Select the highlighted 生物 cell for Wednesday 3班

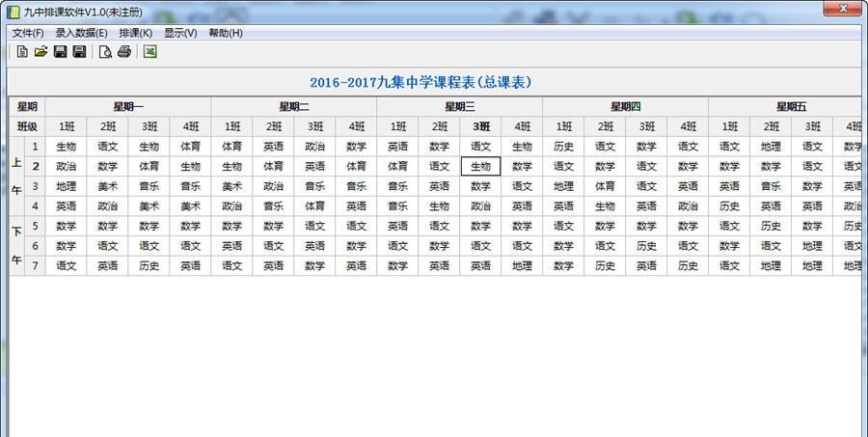(x=480, y=166)
